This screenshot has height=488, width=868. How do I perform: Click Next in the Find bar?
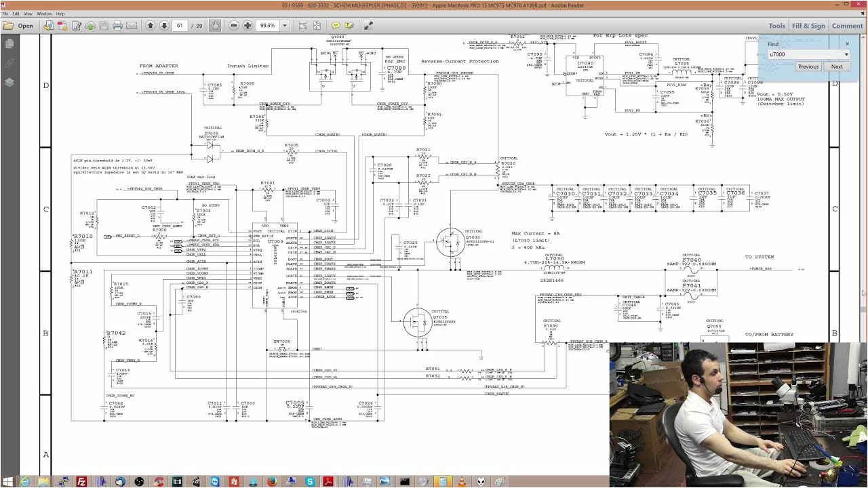coord(837,66)
